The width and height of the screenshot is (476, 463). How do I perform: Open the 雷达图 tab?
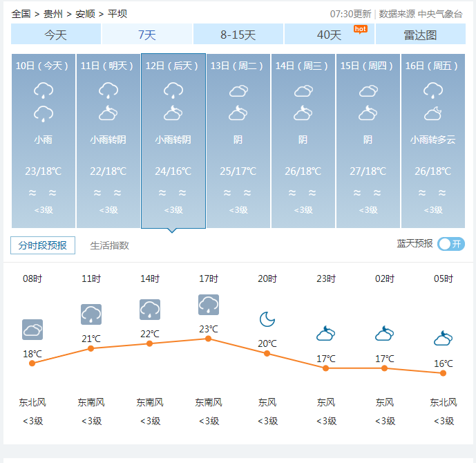[421, 35]
